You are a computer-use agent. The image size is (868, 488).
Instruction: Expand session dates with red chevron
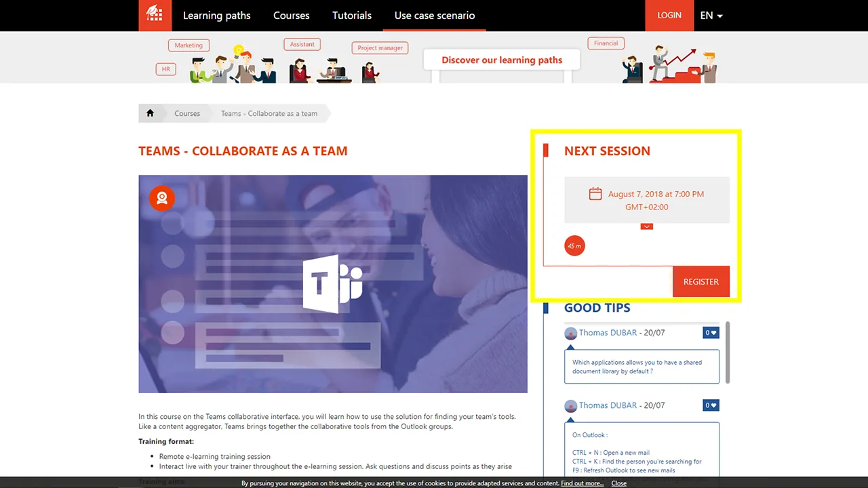(647, 226)
